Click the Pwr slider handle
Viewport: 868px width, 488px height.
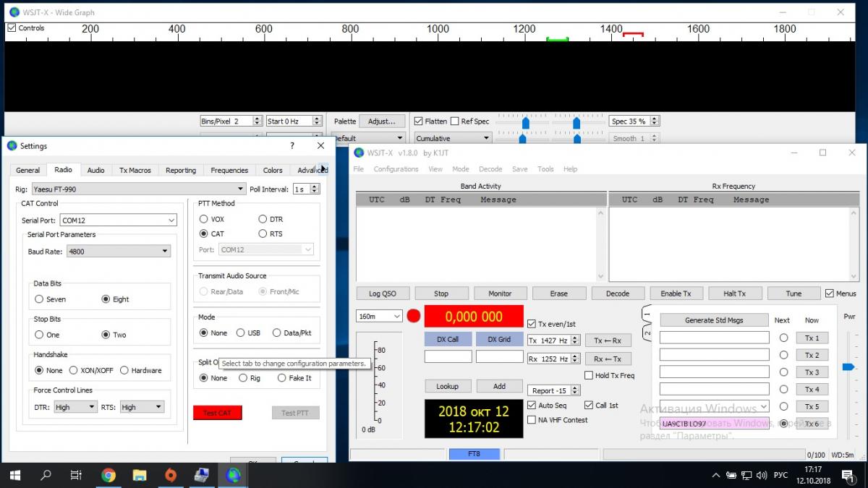848,367
